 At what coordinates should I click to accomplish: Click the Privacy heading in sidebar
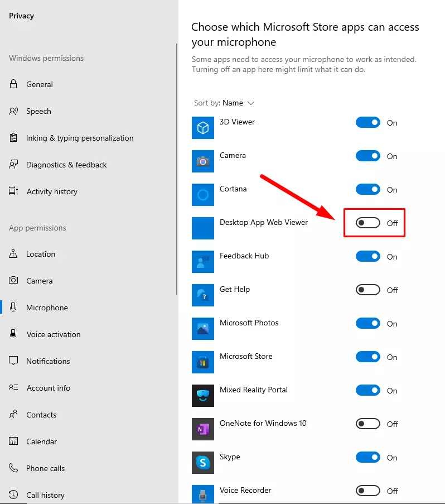21,16
